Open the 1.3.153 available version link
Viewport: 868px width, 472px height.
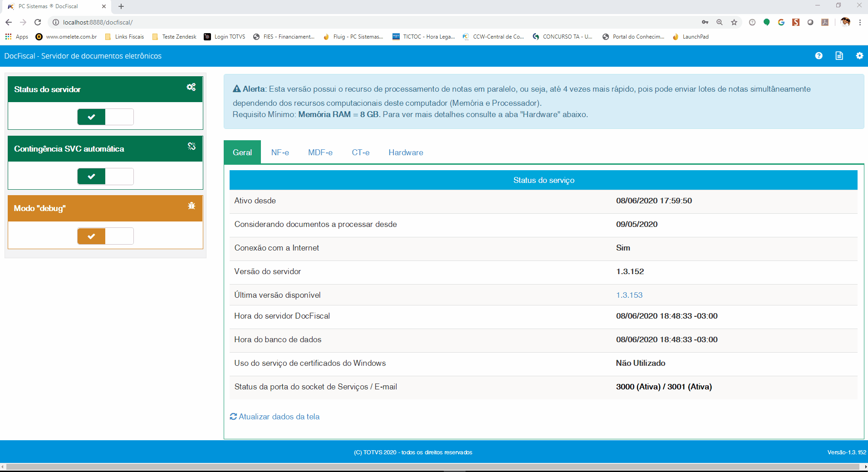pyautogui.click(x=629, y=295)
